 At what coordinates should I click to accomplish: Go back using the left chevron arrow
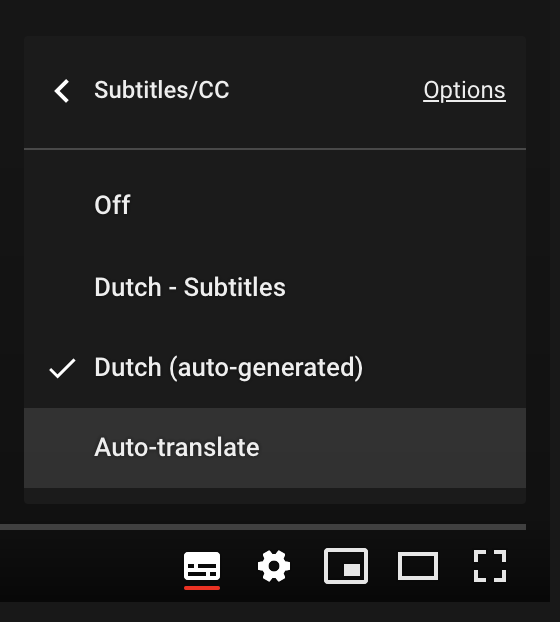(62, 91)
